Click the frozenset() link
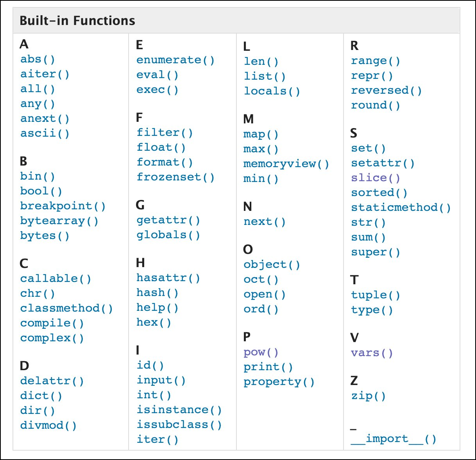Screen dimensions: 476x460 click(175, 177)
